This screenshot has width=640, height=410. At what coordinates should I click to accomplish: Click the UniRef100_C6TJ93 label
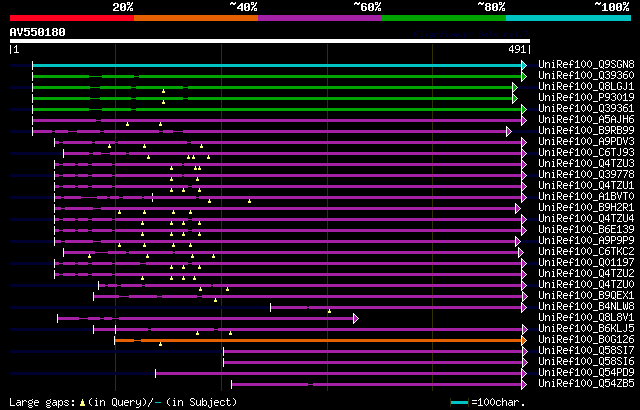pos(586,153)
